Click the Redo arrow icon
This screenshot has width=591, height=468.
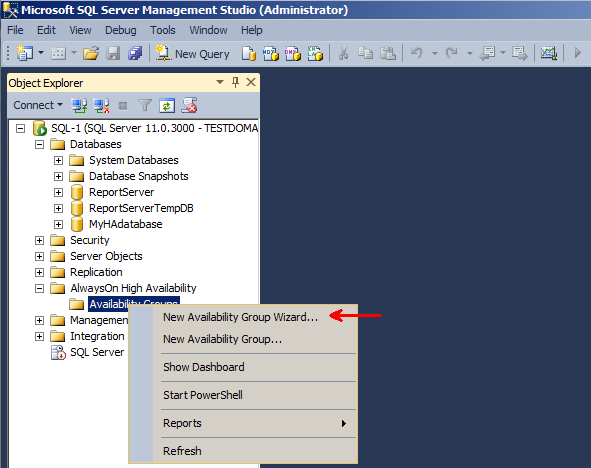pyautogui.click(x=452, y=53)
